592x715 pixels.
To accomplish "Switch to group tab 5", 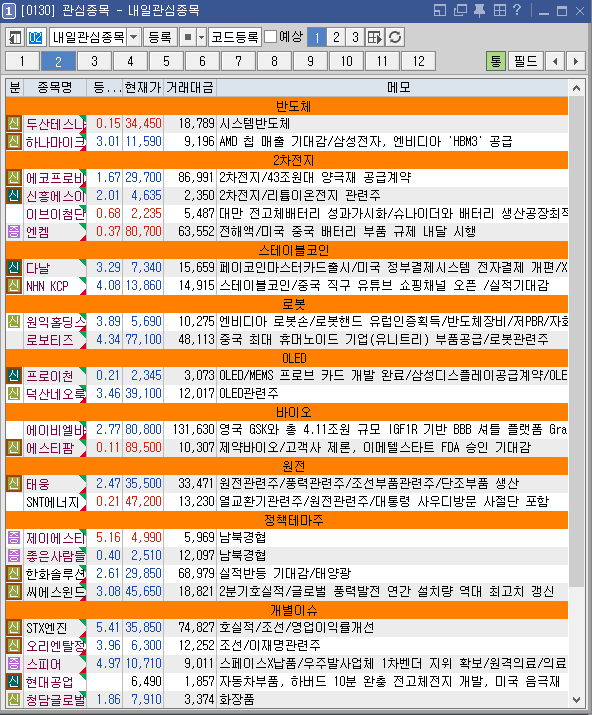I will [166, 61].
